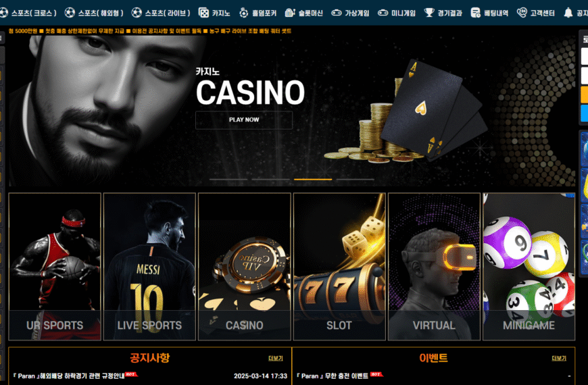Screen dimensions: 588x385
Task: Open the dice icon next to 카지노
Action: pos(203,13)
